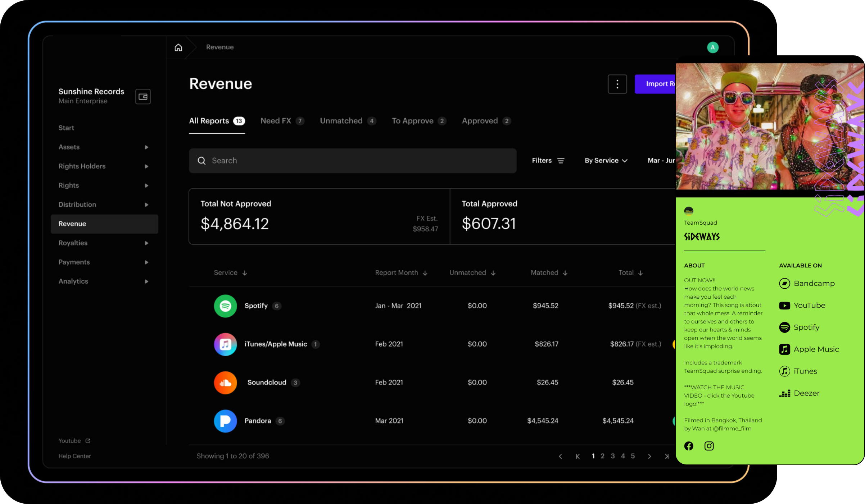
Task: Go to next page arrow in pagination
Action: click(x=649, y=456)
